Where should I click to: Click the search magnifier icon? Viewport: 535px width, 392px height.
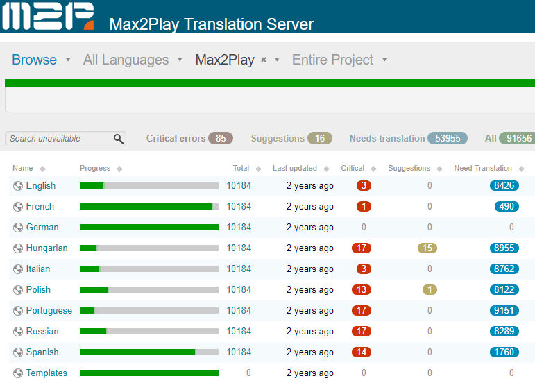119,139
